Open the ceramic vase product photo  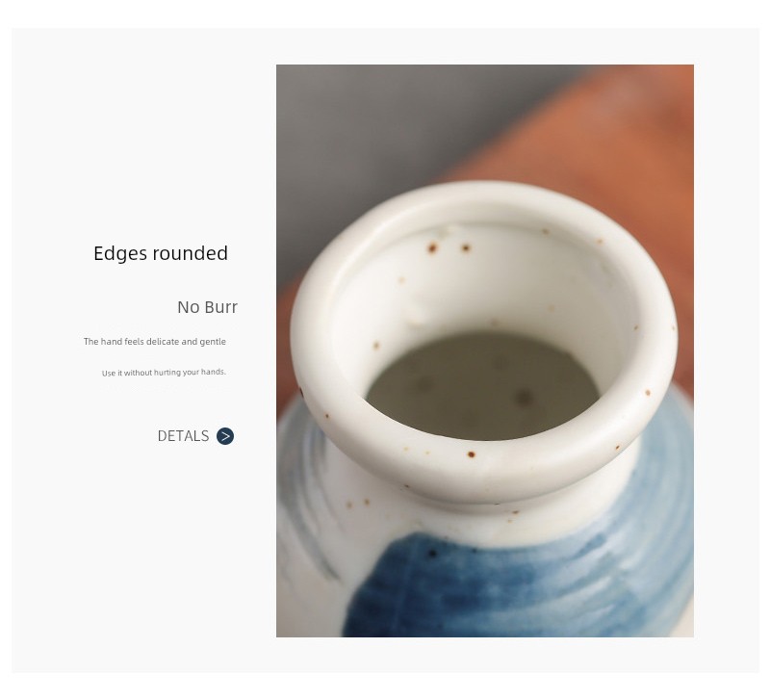point(485,350)
